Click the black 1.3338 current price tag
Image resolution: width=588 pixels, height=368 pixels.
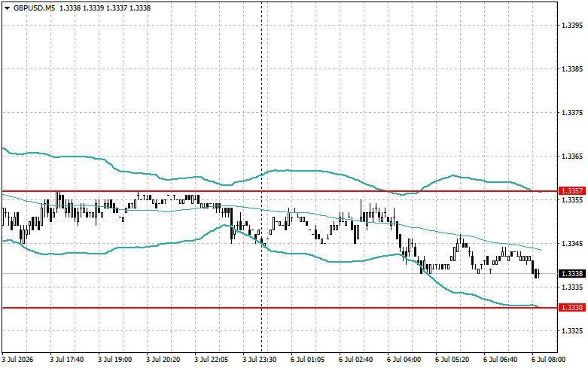coord(572,274)
